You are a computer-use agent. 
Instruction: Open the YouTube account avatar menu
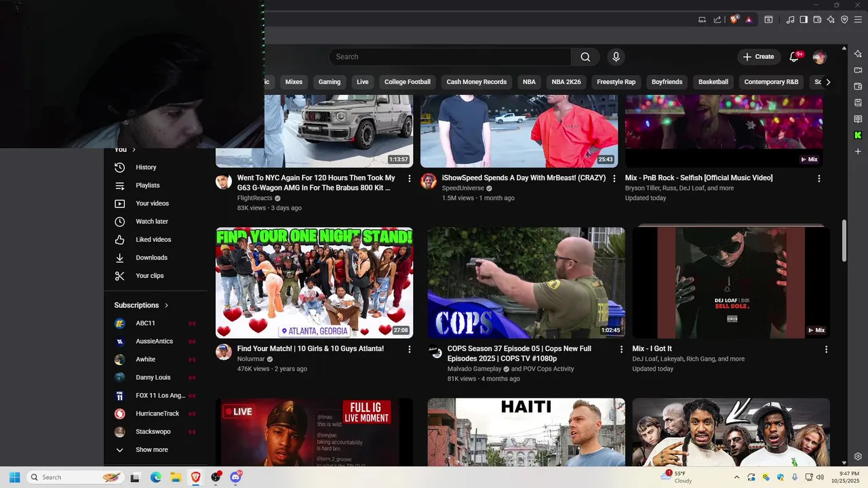819,57
